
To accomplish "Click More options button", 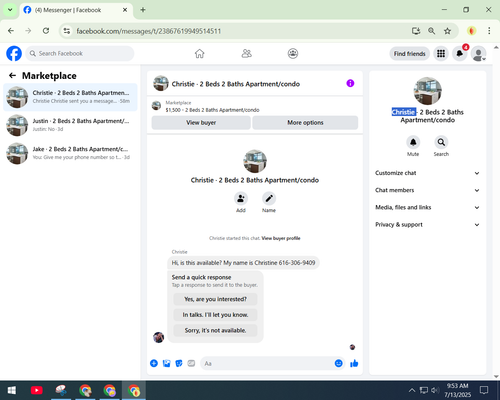I will pos(305,123).
